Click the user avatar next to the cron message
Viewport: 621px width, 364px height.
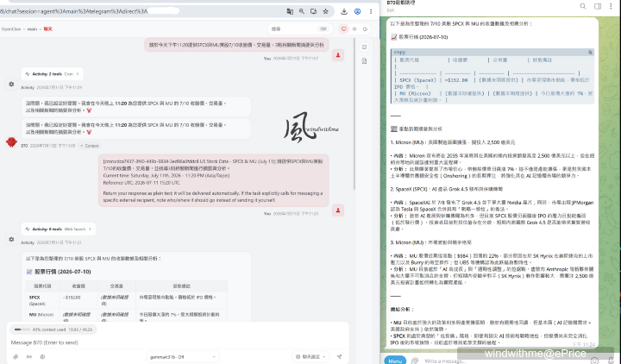coord(338,210)
